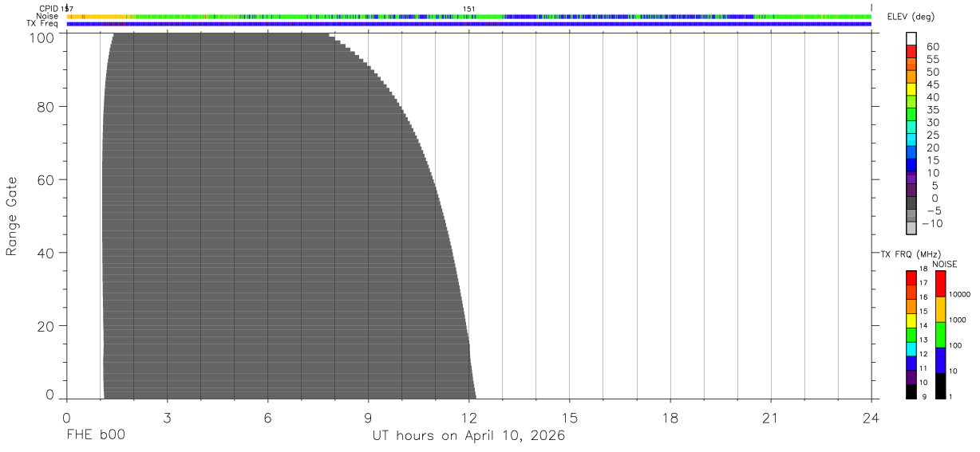Click the 18 tick on the UT hours axis
This screenshot has width=980, height=452.
point(670,417)
